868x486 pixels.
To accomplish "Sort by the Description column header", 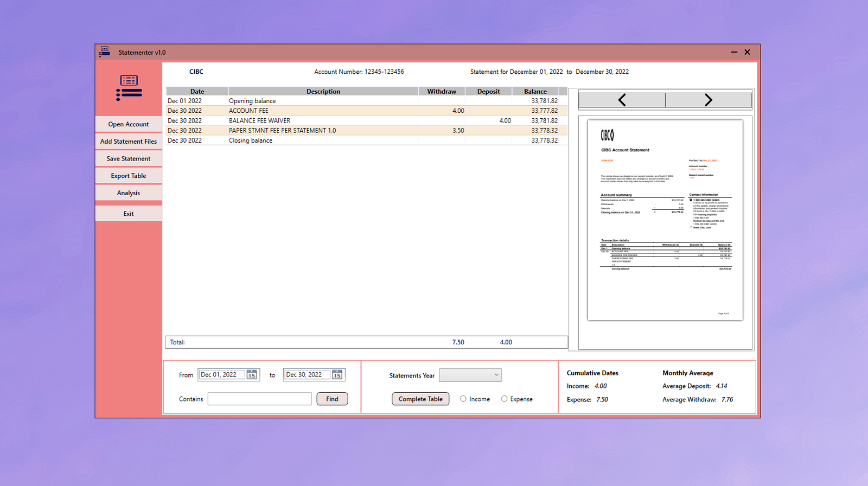I will click(x=323, y=91).
